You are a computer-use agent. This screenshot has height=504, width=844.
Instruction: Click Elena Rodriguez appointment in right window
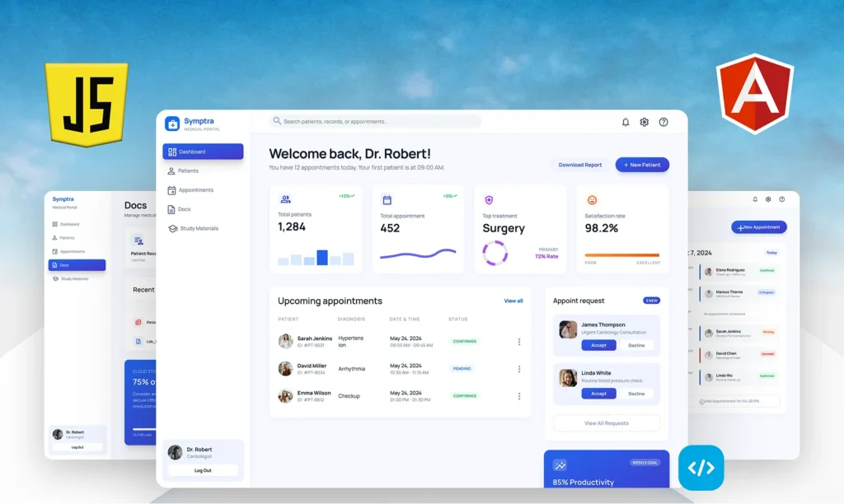pos(738,272)
